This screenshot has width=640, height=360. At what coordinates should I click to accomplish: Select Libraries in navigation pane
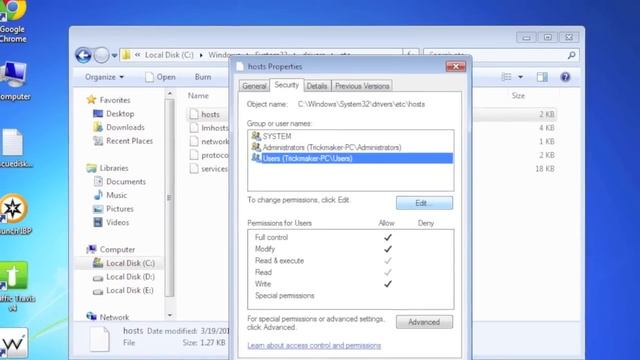coord(107,168)
